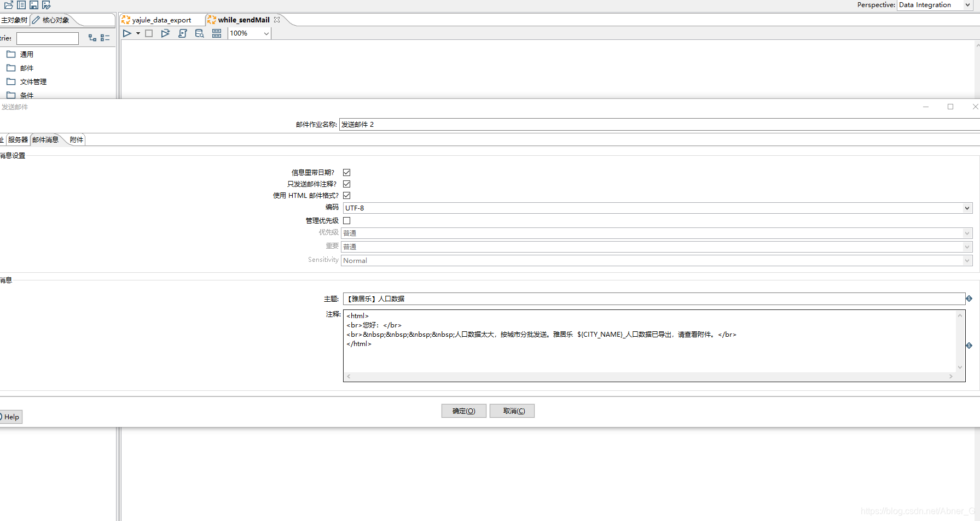Click the Save As icon
This screenshot has width=980, height=521.
tap(47, 5)
